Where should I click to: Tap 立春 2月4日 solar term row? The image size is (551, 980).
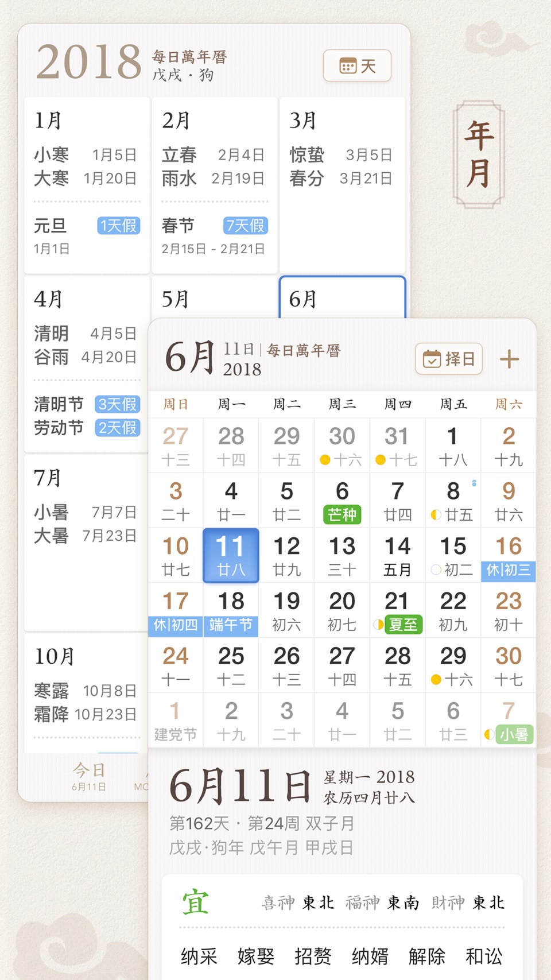click(x=213, y=155)
